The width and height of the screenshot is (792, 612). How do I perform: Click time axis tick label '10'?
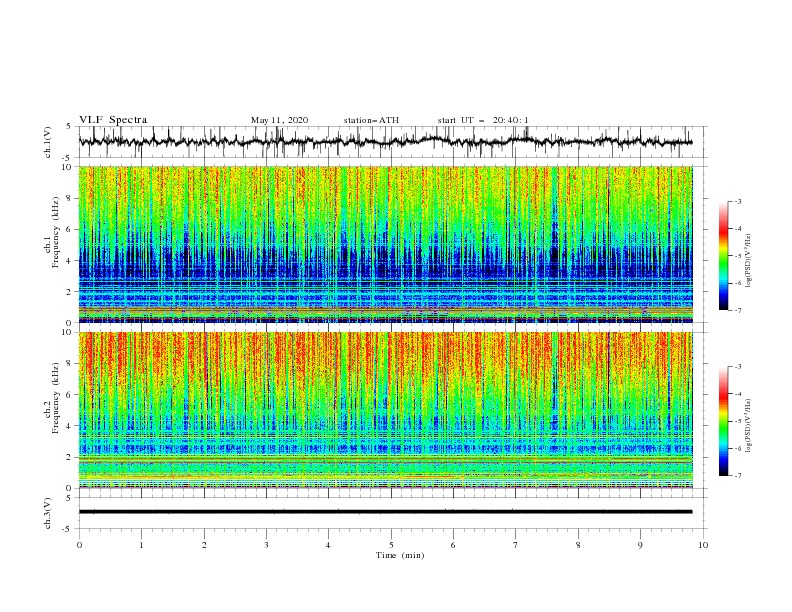703,545
